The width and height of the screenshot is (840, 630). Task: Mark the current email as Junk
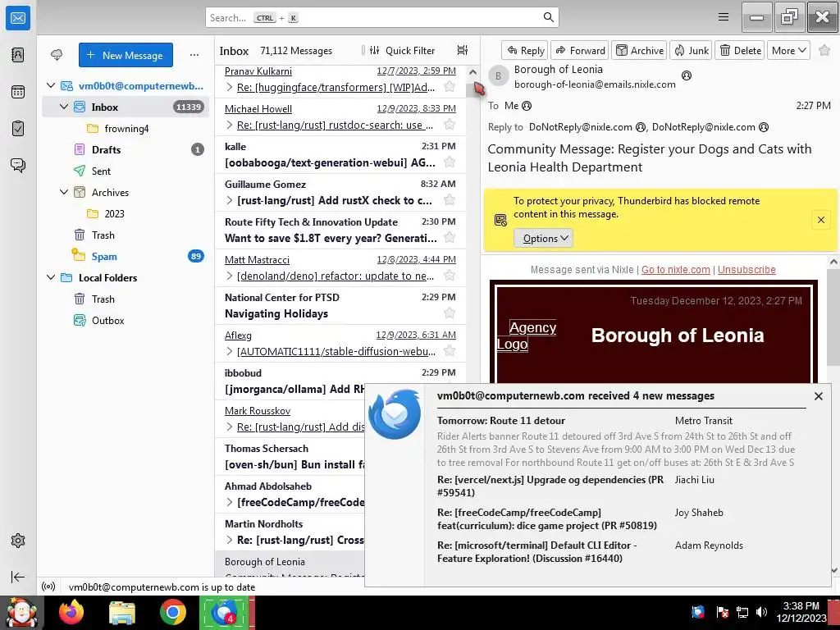(691, 50)
